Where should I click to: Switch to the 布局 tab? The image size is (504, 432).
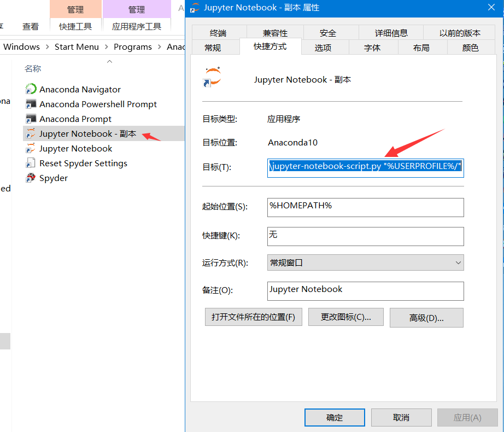[x=421, y=48]
